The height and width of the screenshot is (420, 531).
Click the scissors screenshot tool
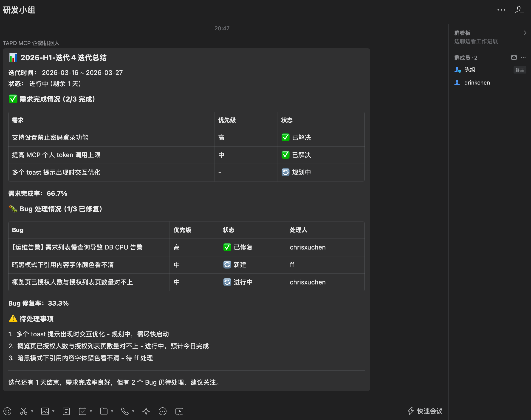(x=24, y=411)
